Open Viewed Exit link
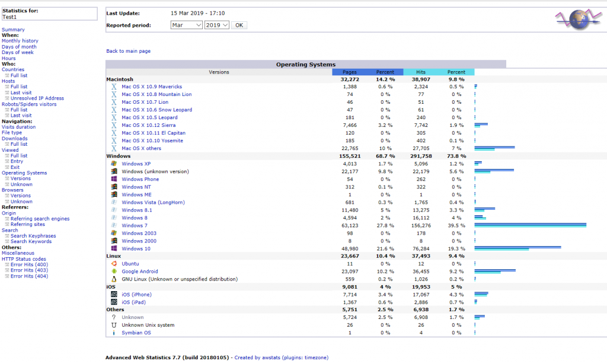 pos(15,167)
